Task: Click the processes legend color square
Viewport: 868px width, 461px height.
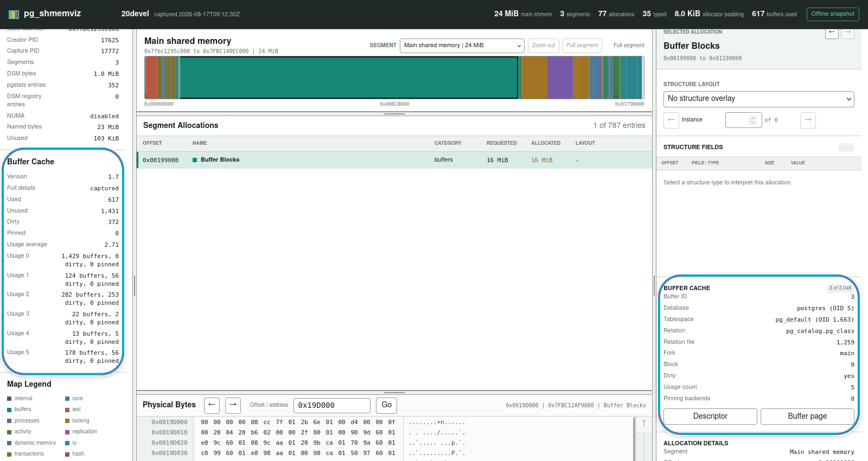Action: click(x=9, y=421)
